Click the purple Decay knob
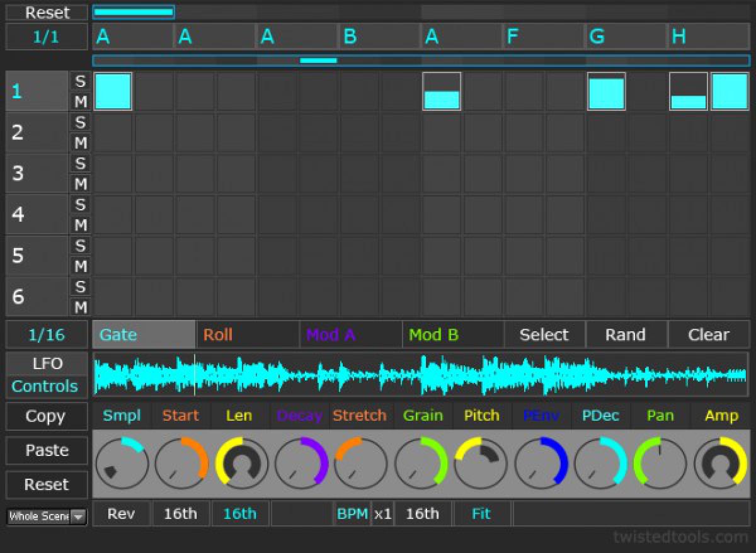Viewport: 756px width, 553px height. [x=301, y=464]
